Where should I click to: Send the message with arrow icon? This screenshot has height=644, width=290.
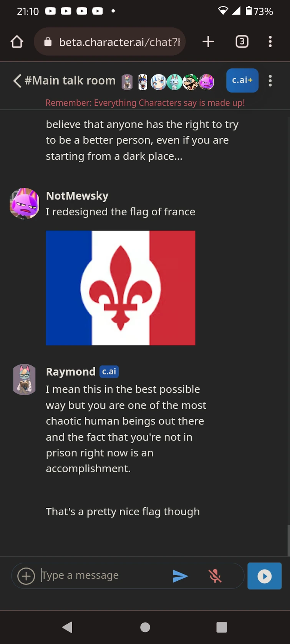point(180,576)
